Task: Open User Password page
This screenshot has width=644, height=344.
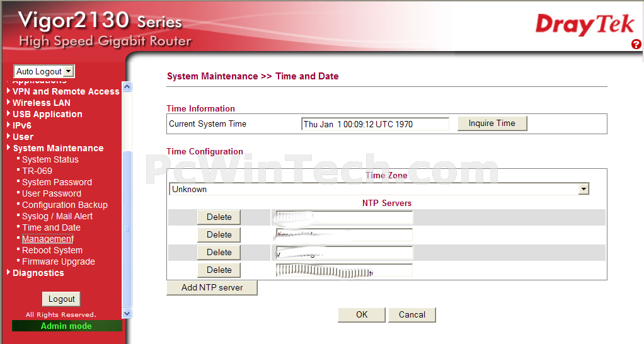Action: [51, 194]
